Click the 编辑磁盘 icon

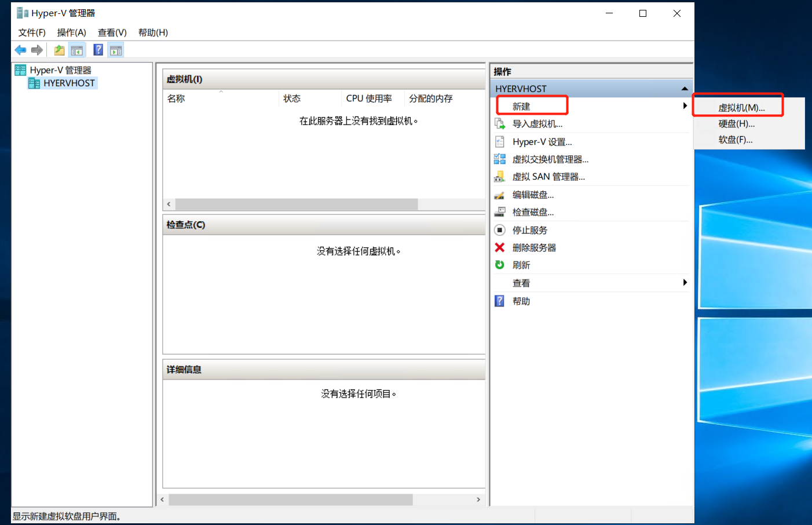pos(499,195)
